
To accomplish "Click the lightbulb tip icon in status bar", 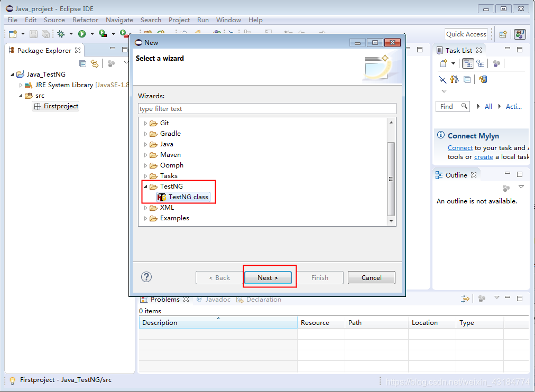I will pyautogui.click(x=12, y=380).
